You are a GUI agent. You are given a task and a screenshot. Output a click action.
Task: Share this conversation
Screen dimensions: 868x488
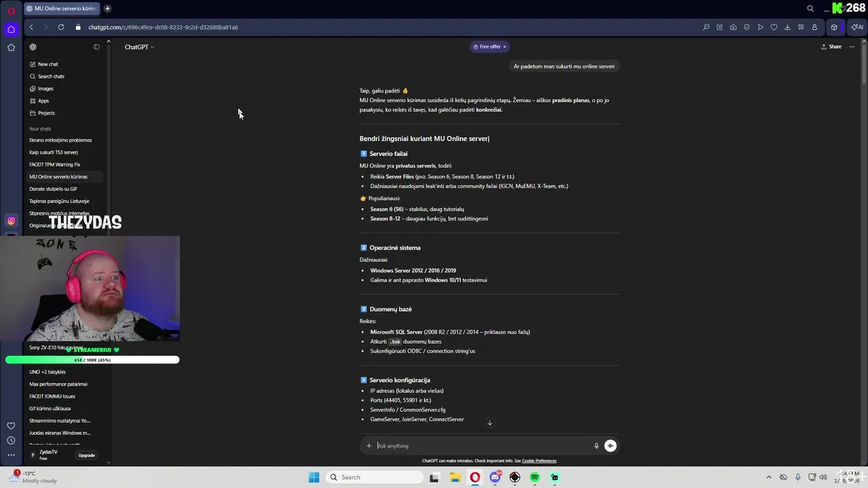[831, 47]
